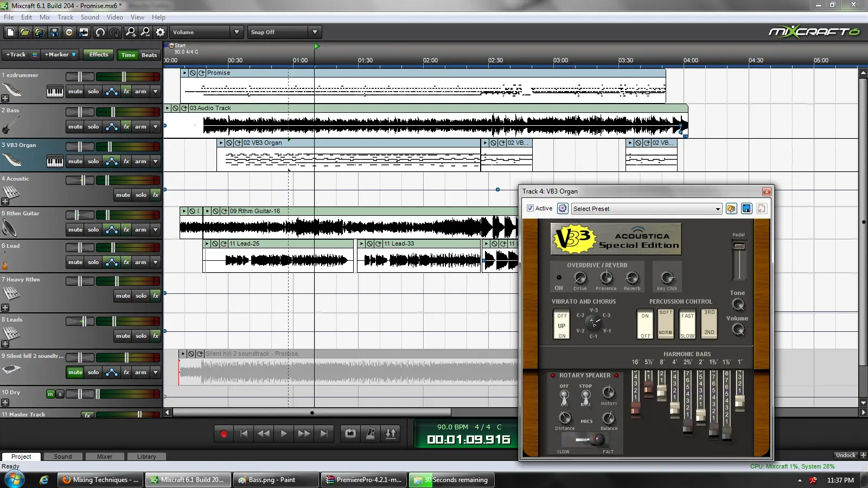The height and width of the screenshot is (488, 868).
Task: Open Bass track arm dropdown arrow
Action: click(156, 127)
